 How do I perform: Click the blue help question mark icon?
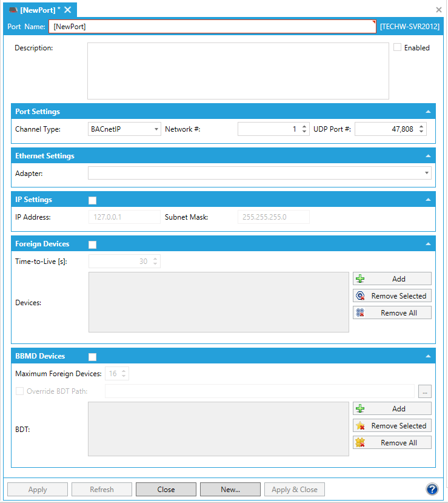[x=432, y=489]
